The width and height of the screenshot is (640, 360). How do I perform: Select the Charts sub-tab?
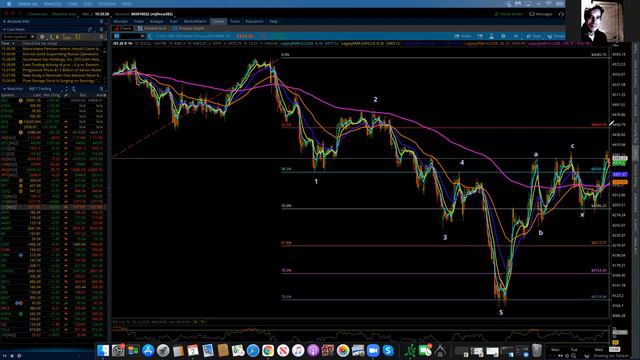(x=123, y=29)
